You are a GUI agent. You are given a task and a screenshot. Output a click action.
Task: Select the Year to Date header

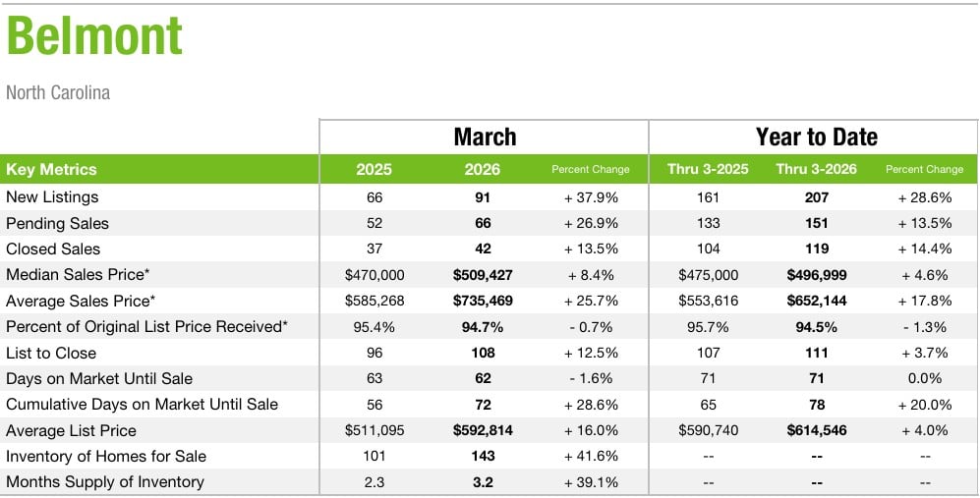point(816,137)
